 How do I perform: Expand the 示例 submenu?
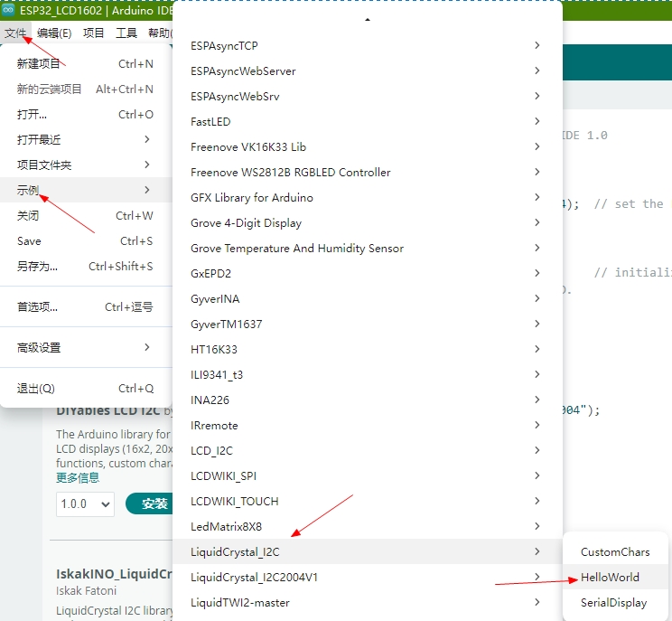[86, 190]
